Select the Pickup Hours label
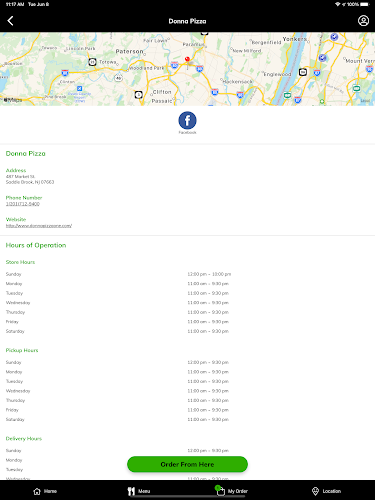375x500 pixels. [22, 350]
